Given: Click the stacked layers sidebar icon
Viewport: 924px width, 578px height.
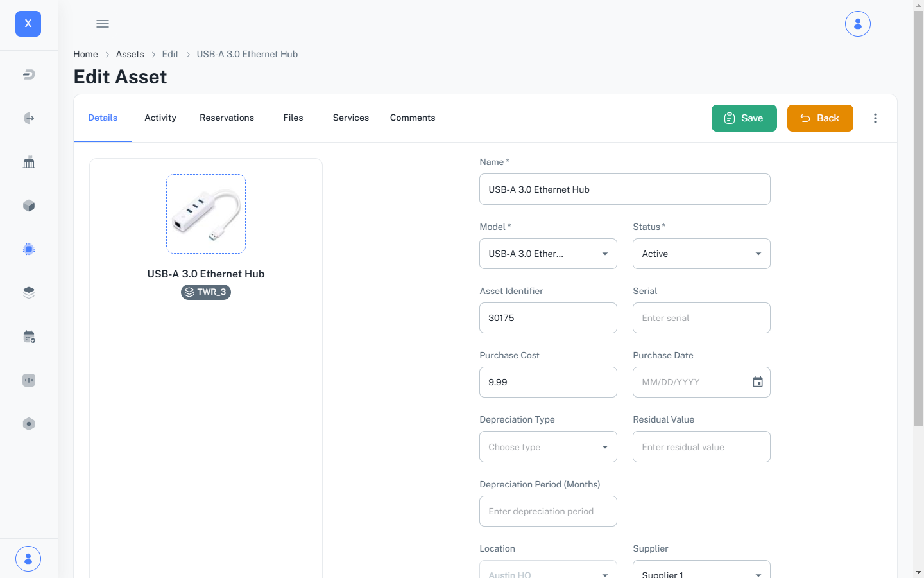Looking at the screenshot, I should pos(29,293).
